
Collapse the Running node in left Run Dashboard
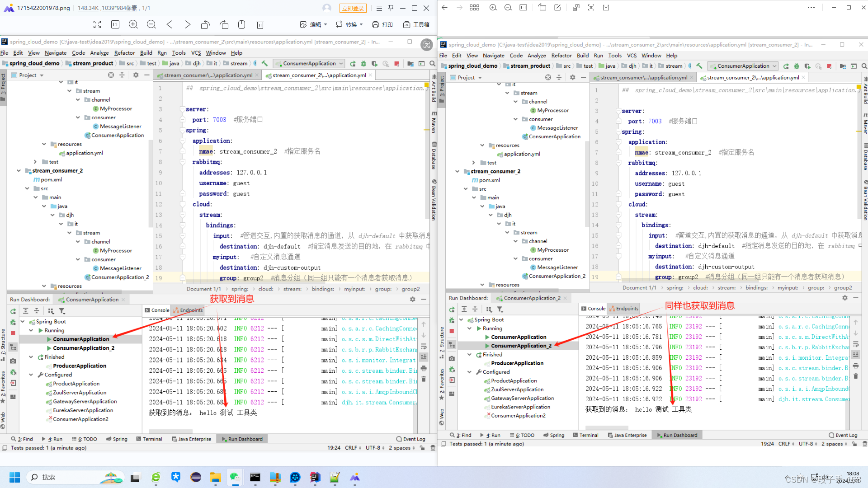(x=31, y=330)
